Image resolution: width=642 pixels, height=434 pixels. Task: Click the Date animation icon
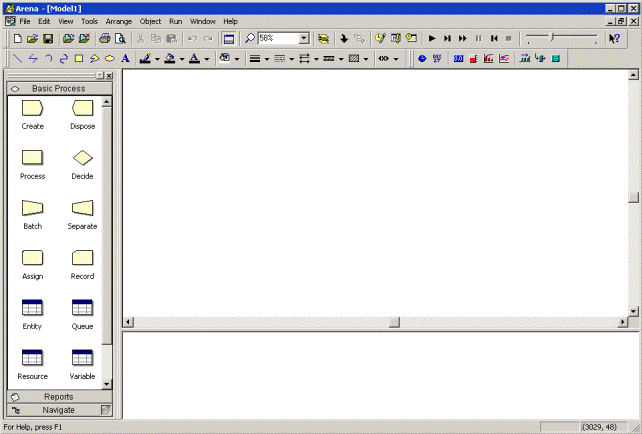tap(437, 59)
